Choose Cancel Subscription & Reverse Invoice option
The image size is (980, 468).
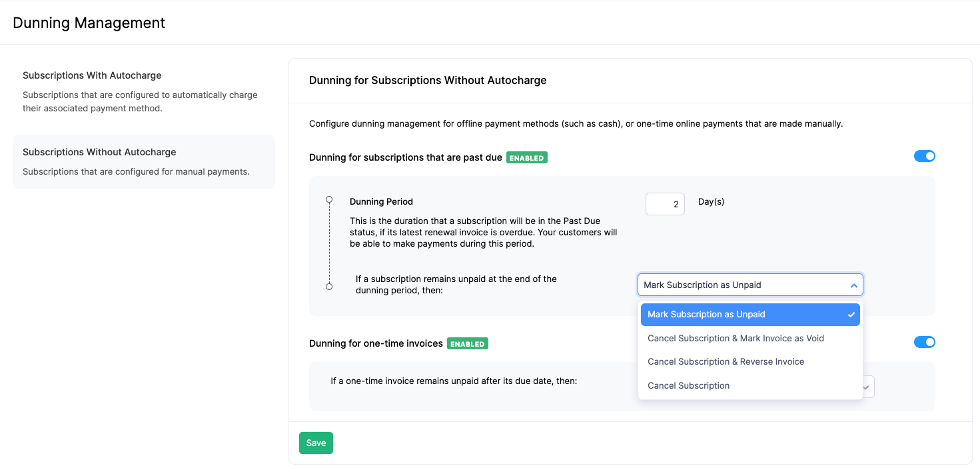pyautogui.click(x=726, y=361)
